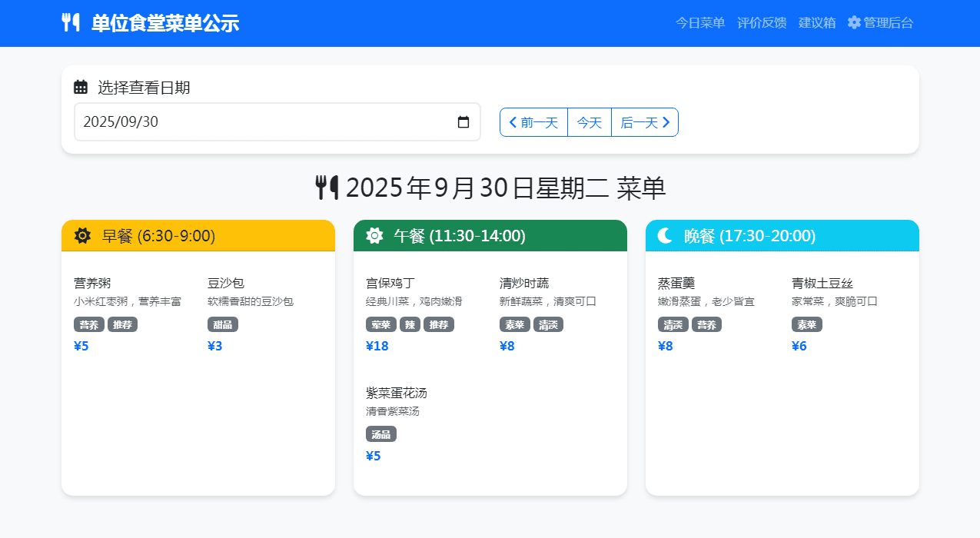Screen dimensions: 980x538
Task: Click the 单位食堂菜单公示 site title
Action: (x=165, y=23)
